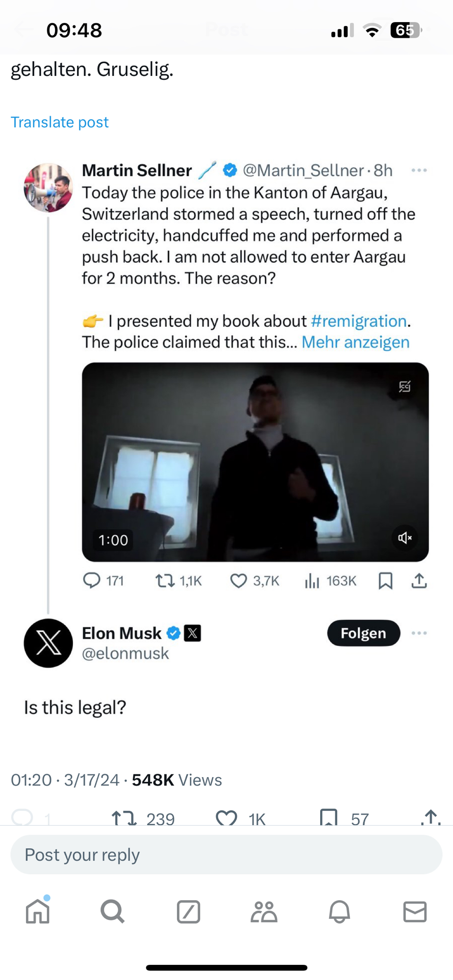Open Direct Messages envelope icon
The height and width of the screenshot is (980, 453).
(415, 911)
